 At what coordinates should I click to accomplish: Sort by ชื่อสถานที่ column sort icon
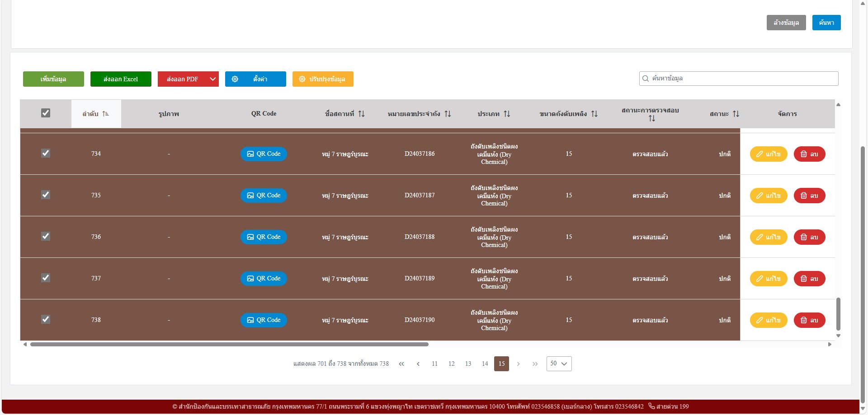tap(361, 114)
